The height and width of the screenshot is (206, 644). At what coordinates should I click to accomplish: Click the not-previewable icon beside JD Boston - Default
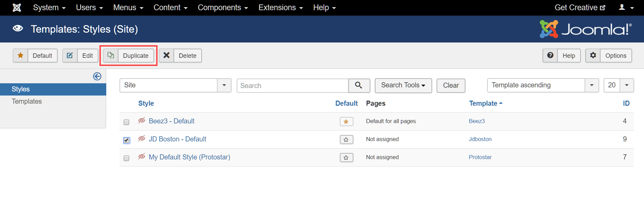pos(142,139)
